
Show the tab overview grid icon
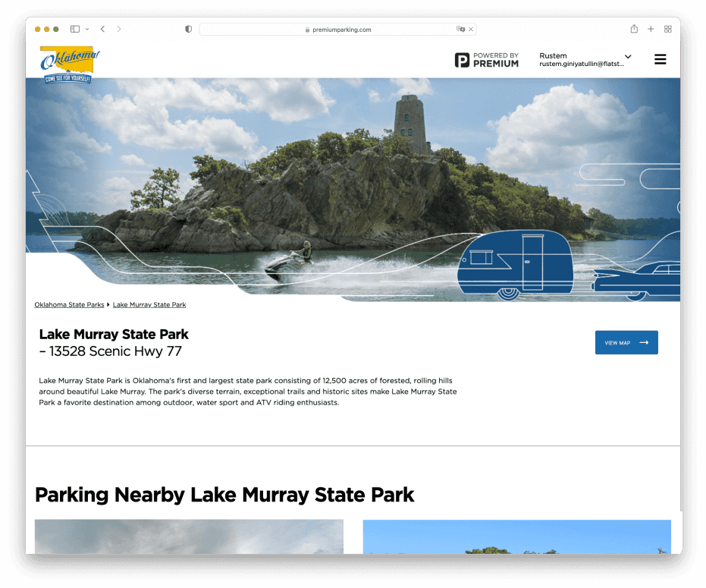(667, 29)
